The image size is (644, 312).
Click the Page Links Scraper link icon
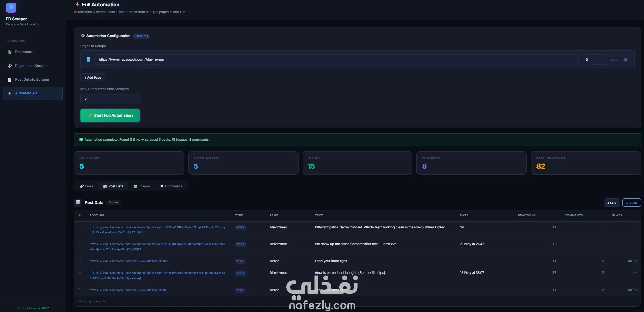(10, 66)
